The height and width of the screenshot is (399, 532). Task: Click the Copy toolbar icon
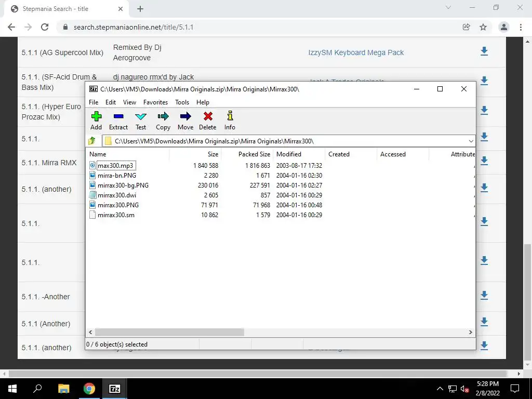pos(163,117)
